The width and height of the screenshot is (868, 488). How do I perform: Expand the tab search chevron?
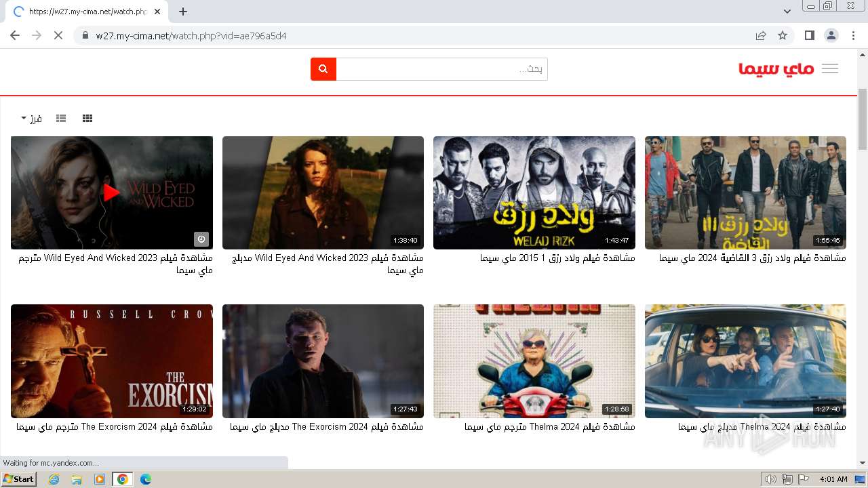point(787,12)
